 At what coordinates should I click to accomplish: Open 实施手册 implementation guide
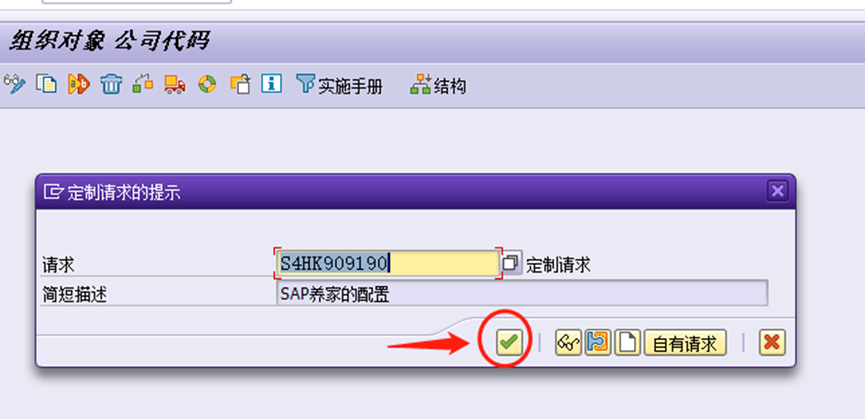tap(339, 85)
